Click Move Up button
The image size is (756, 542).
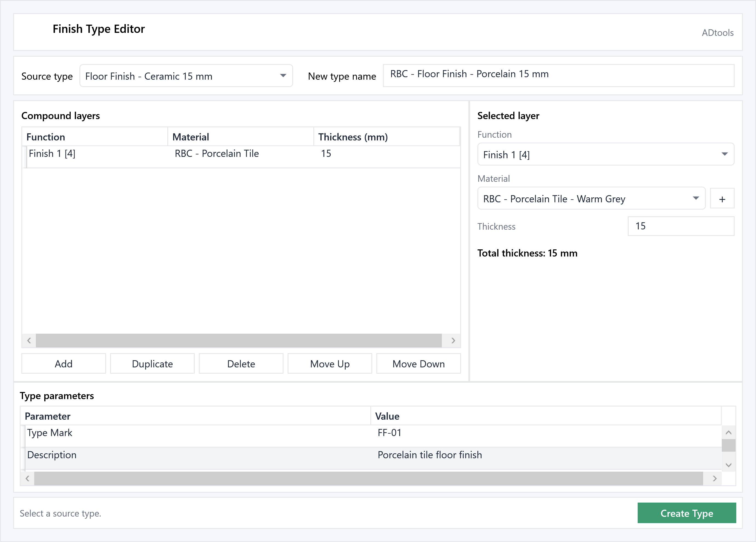(330, 364)
